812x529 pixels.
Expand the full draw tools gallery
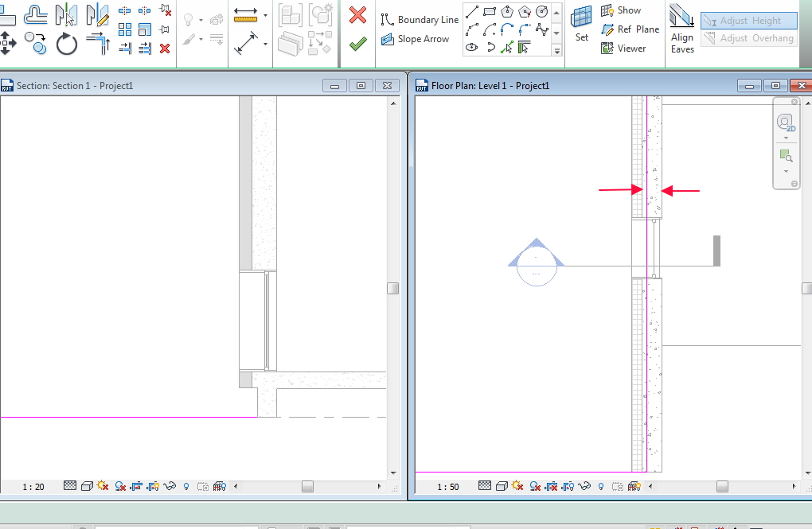556,51
